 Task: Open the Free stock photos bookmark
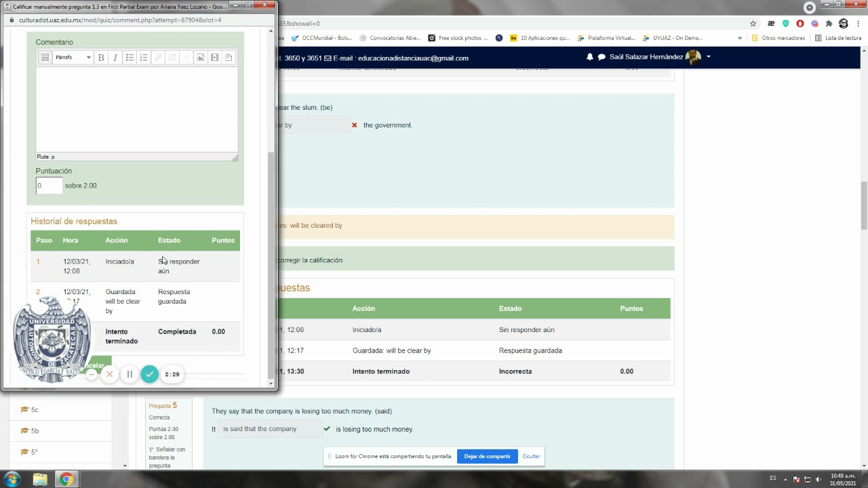pyautogui.click(x=458, y=38)
